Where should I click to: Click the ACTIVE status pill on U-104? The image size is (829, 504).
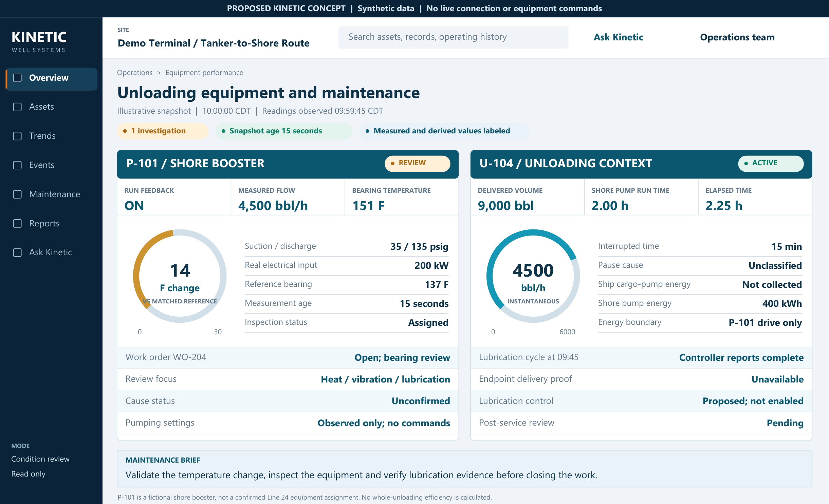coord(771,163)
